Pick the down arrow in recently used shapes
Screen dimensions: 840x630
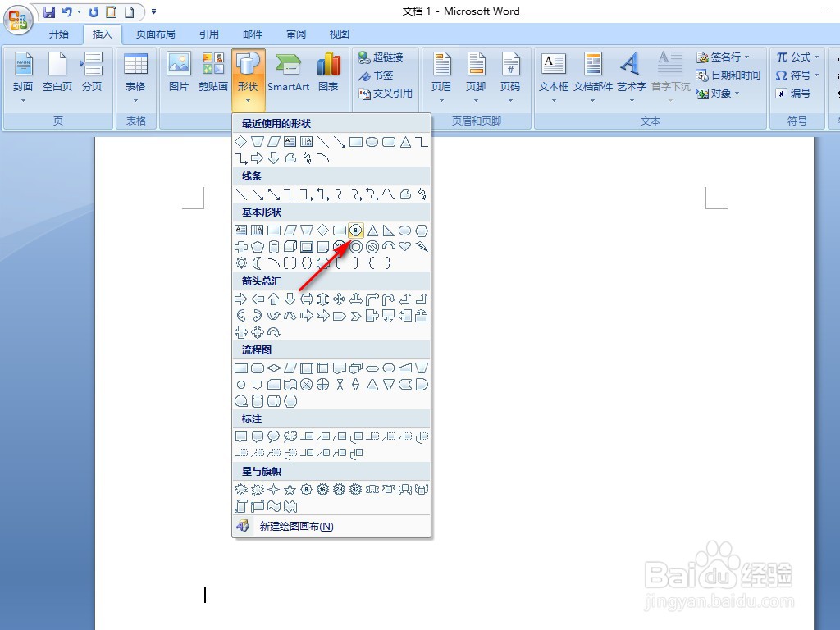pos(274,157)
